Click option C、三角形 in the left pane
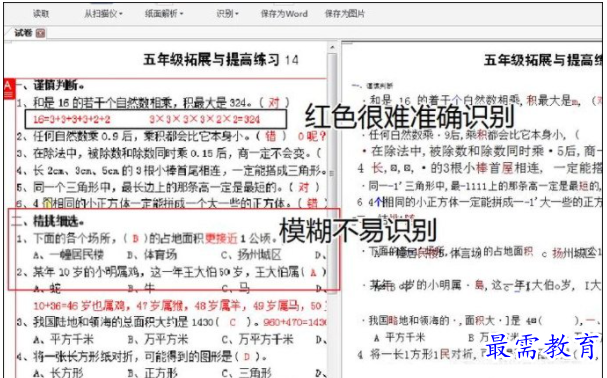 click(246, 373)
